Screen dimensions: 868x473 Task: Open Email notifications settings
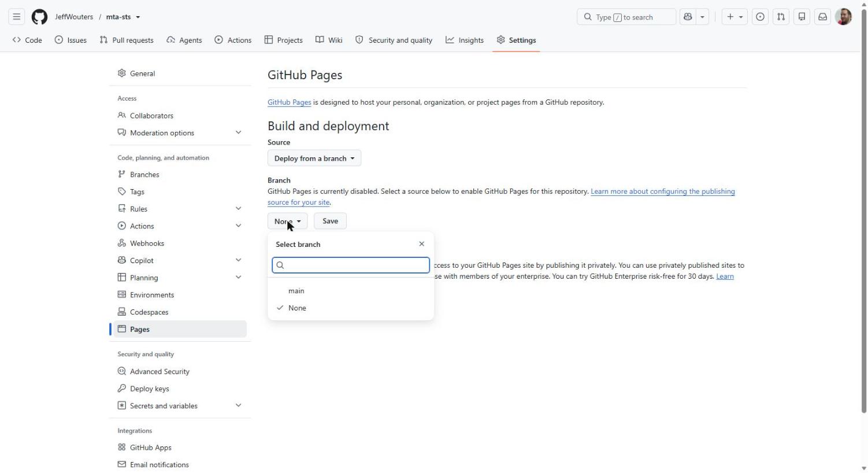(x=180, y=465)
